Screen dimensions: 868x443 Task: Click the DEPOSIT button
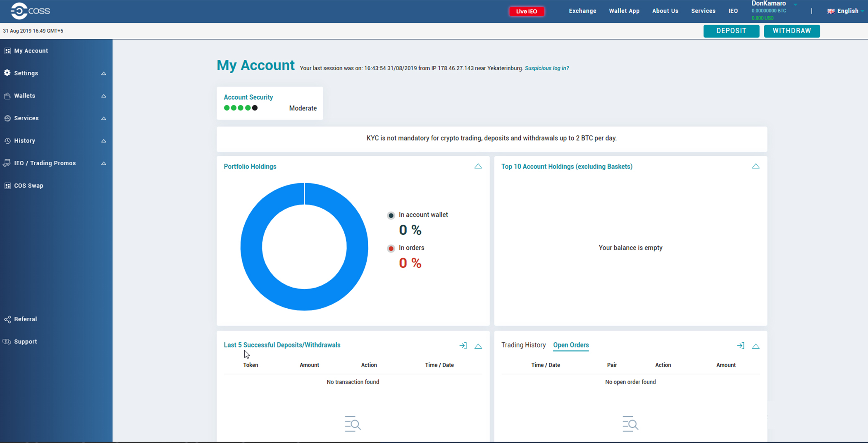coord(731,31)
